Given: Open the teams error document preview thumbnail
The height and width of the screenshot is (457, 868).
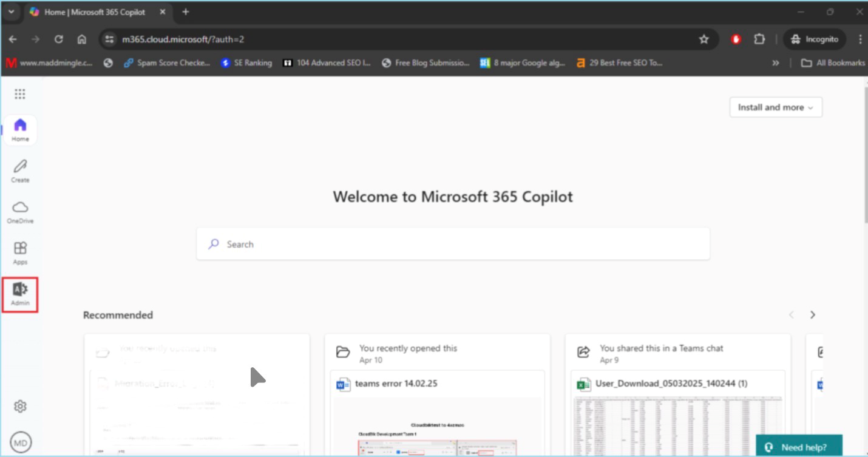Looking at the screenshot, I should coord(437,426).
